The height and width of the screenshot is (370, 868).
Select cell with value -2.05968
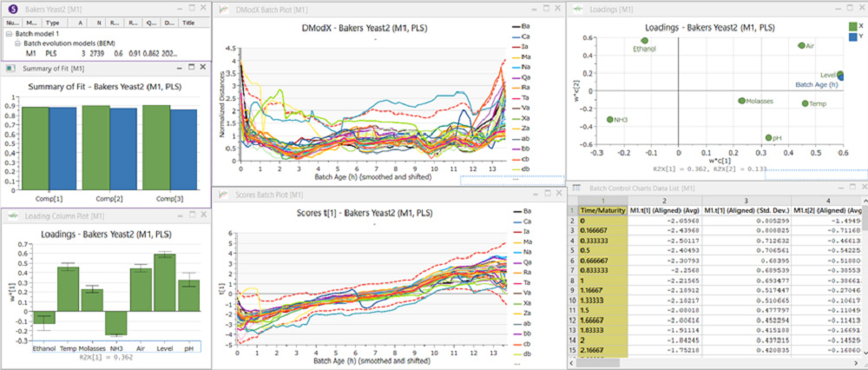pos(664,221)
